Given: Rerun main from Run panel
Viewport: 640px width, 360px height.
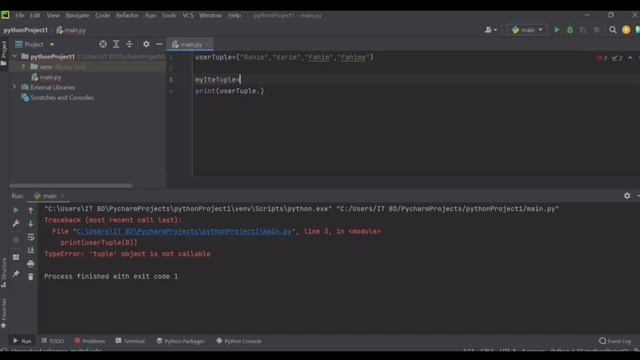Looking at the screenshot, I should 16,210.
